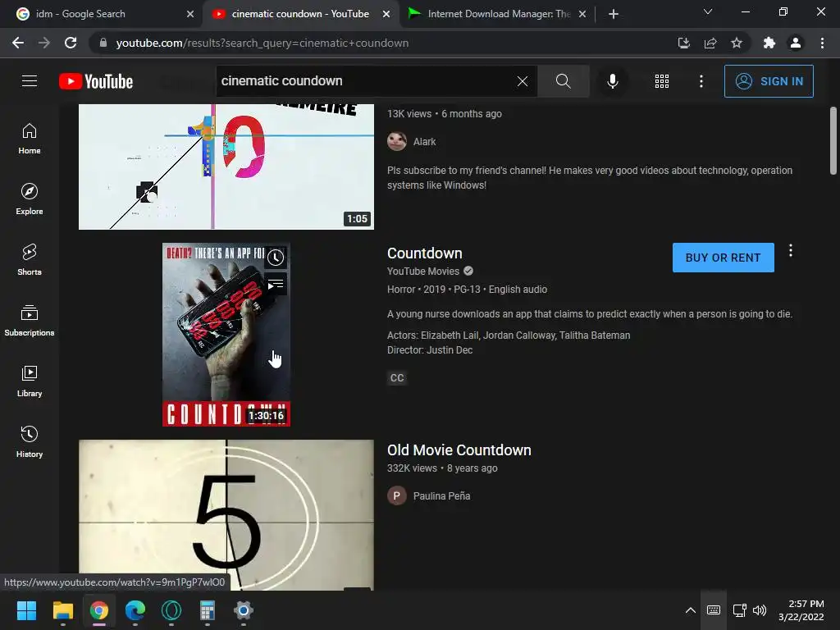The width and height of the screenshot is (840, 630).
Task: Open the Countdown movie title link
Action: (424, 253)
